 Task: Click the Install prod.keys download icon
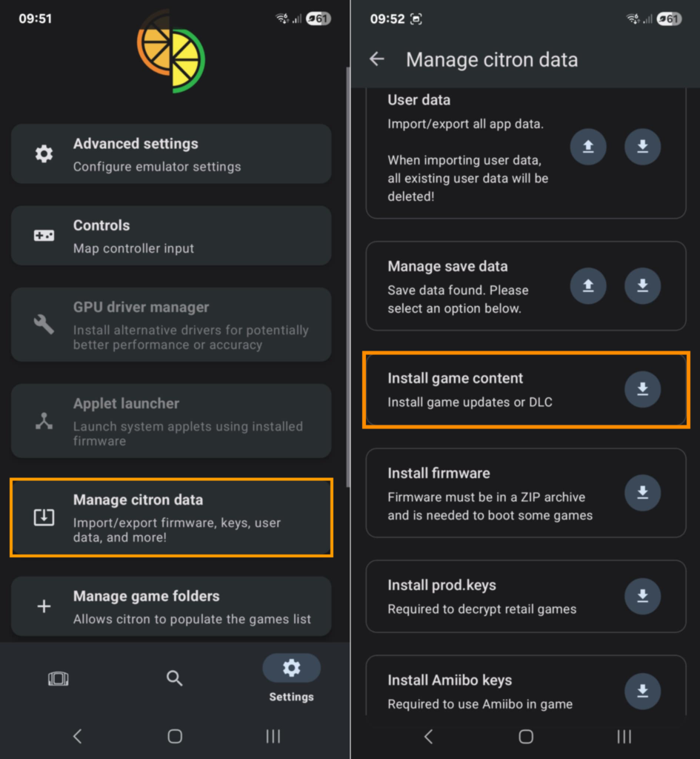(642, 596)
